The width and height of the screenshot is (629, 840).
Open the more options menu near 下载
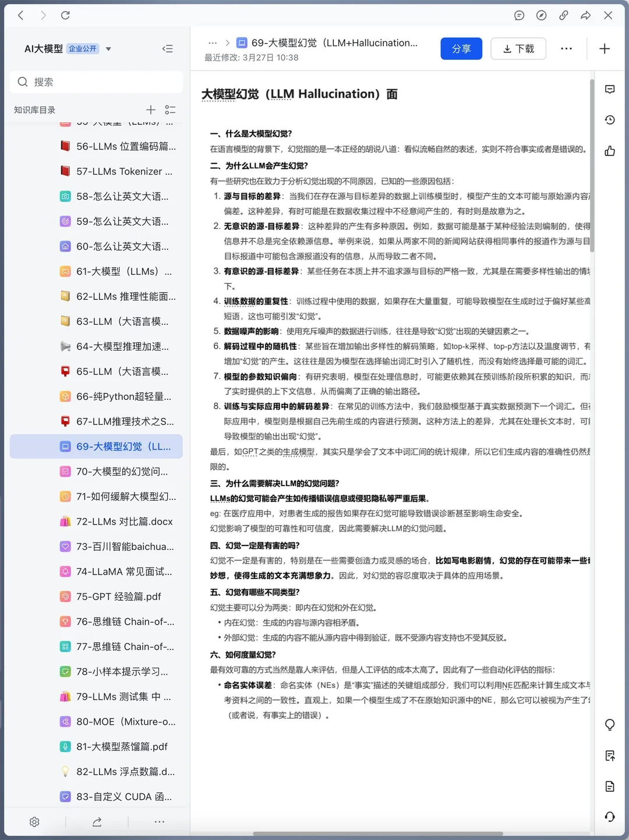pos(566,48)
